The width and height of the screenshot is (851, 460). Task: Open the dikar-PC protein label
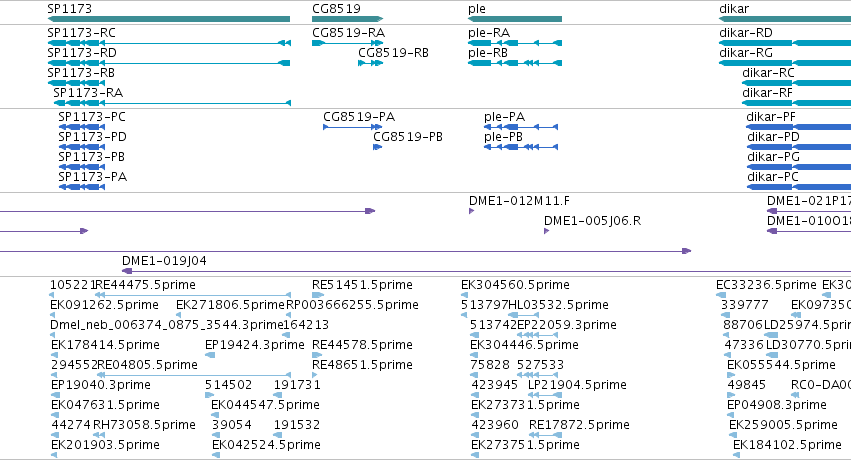773,177
